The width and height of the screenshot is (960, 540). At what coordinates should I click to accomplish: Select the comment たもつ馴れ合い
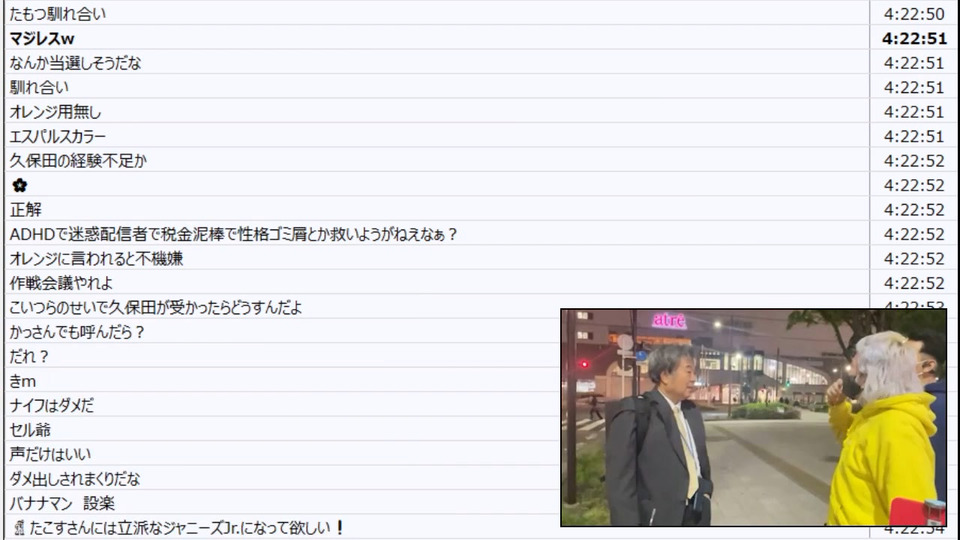pyautogui.click(x=58, y=14)
